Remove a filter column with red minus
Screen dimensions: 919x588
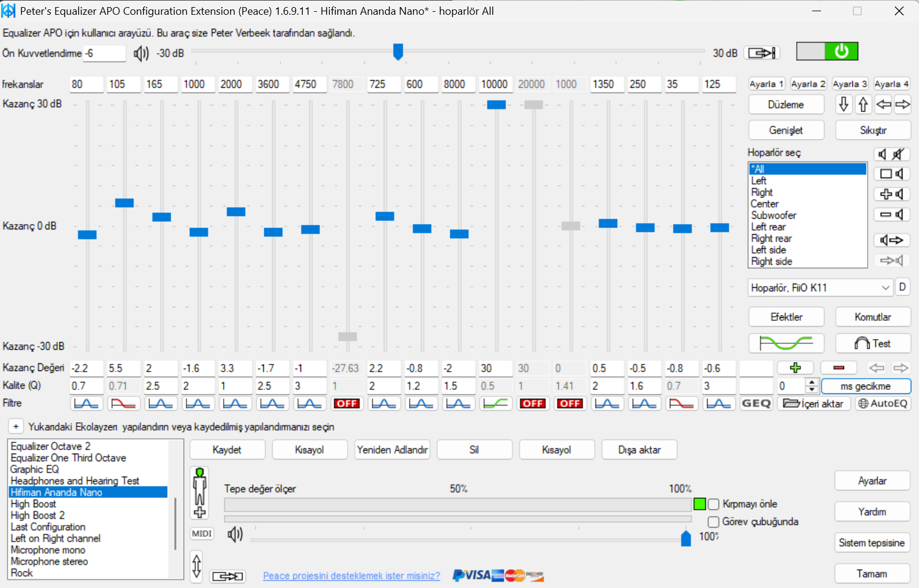[838, 368]
